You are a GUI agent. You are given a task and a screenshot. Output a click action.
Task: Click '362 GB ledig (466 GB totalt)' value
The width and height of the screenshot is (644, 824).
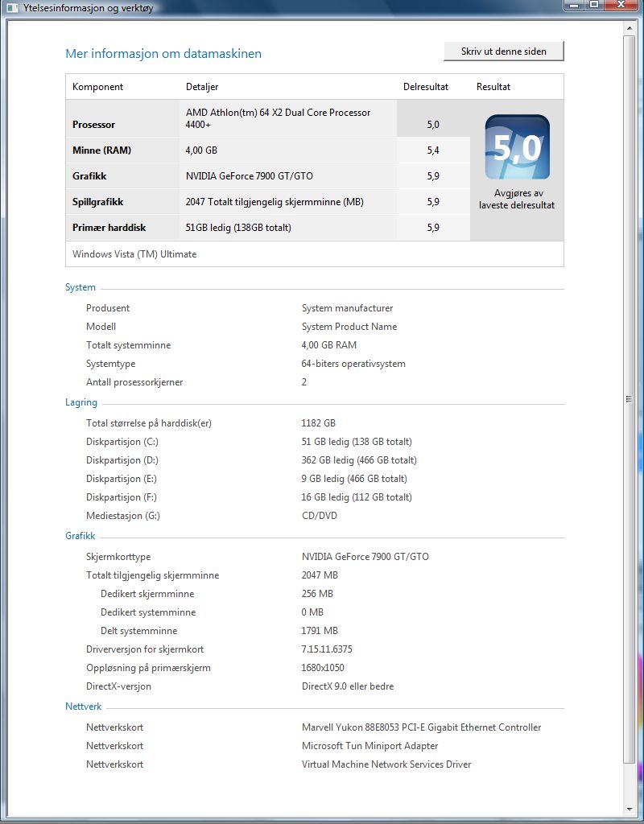click(x=359, y=459)
